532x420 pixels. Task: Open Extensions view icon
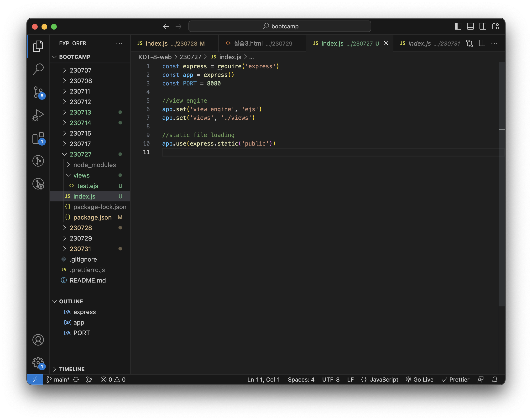38,138
